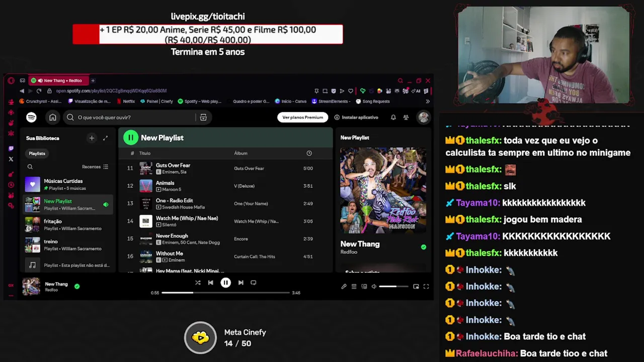Open Swedish House Mafia artist link
The height and width of the screenshot is (362, 644).
pos(183,207)
